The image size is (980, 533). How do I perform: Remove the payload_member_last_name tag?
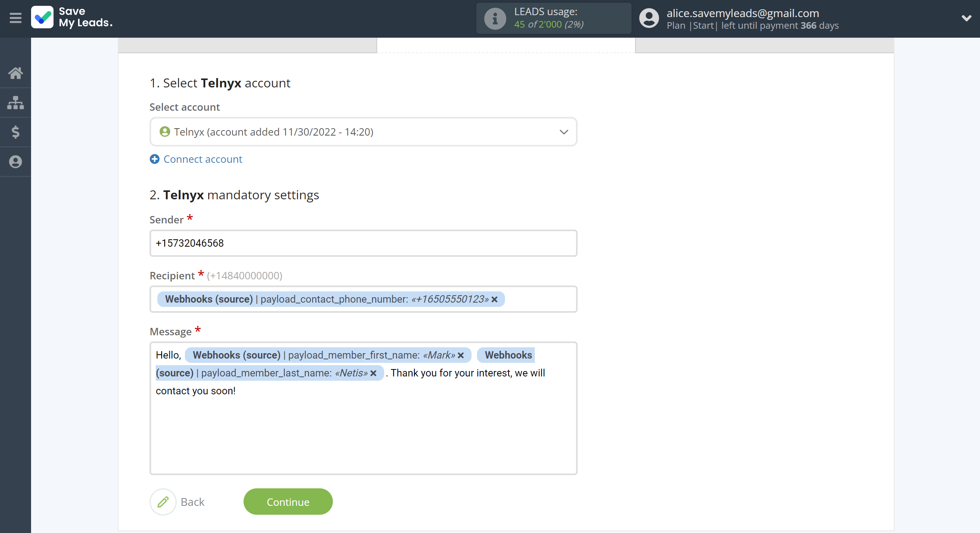click(373, 373)
